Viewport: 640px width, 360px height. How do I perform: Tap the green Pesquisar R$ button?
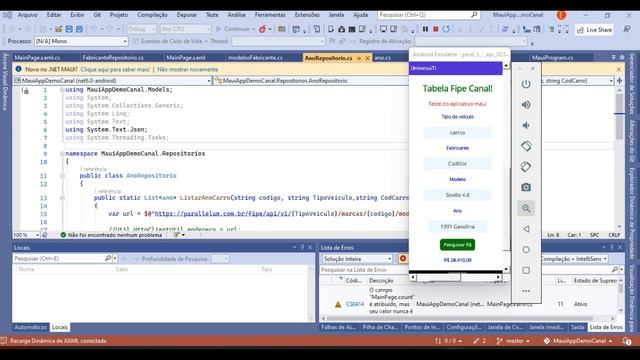(457, 245)
